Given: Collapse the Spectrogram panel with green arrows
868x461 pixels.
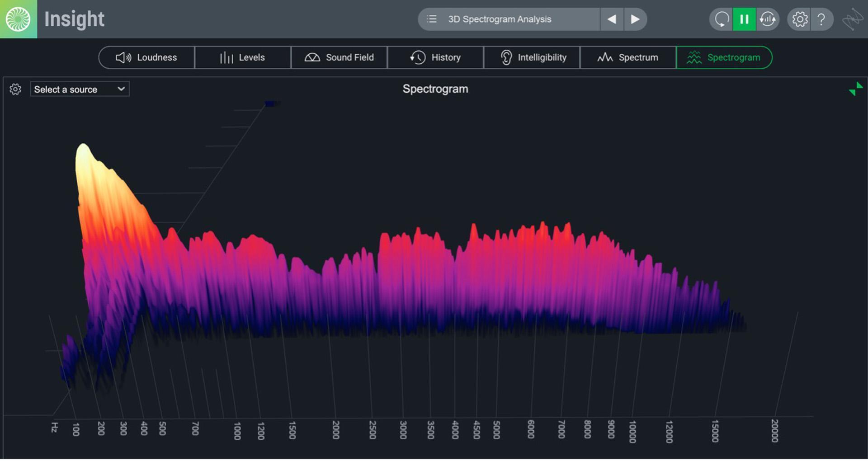Looking at the screenshot, I should point(855,89).
